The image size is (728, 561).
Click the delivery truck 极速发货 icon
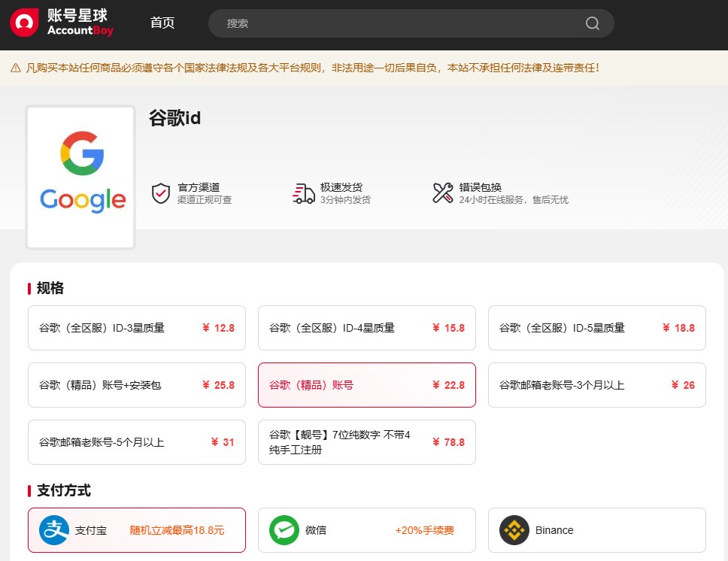tap(304, 193)
